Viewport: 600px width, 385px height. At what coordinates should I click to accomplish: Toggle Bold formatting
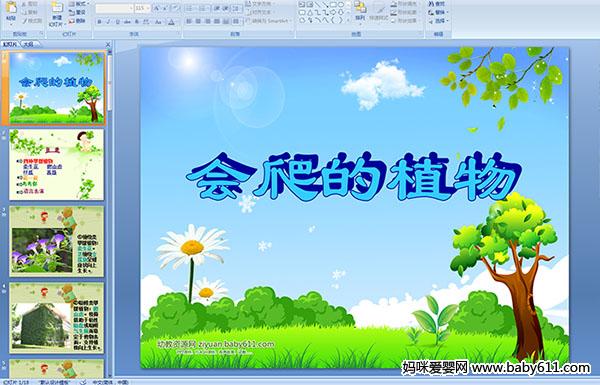pyautogui.click(x=99, y=22)
